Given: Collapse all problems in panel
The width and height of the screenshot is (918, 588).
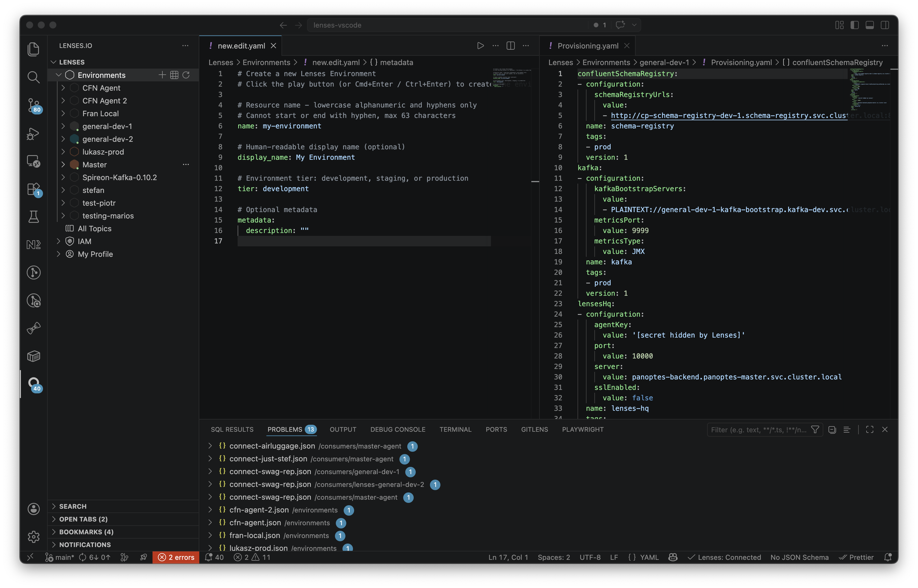Looking at the screenshot, I should (x=832, y=430).
